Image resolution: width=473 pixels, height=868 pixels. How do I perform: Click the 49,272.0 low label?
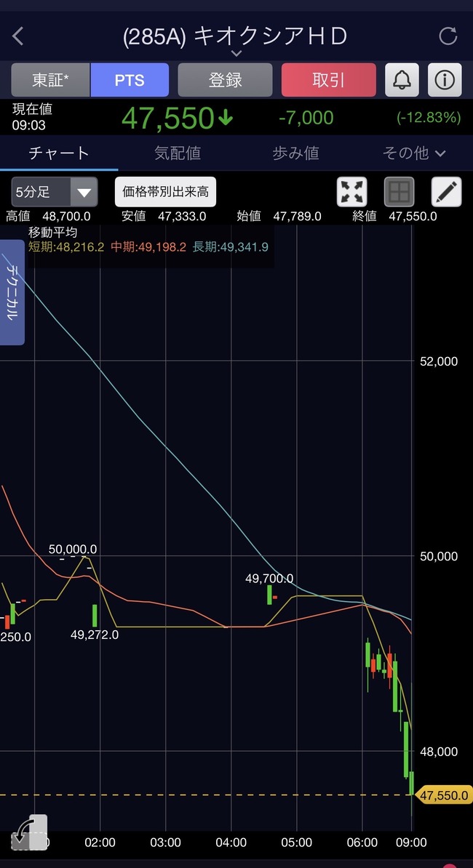click(x=94, y=635)
